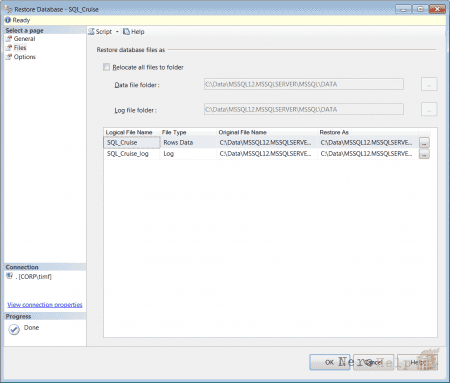Viewport: 450px width, 383px height.
Task: Click the Log file folder browse button
Action: point(429,109)
